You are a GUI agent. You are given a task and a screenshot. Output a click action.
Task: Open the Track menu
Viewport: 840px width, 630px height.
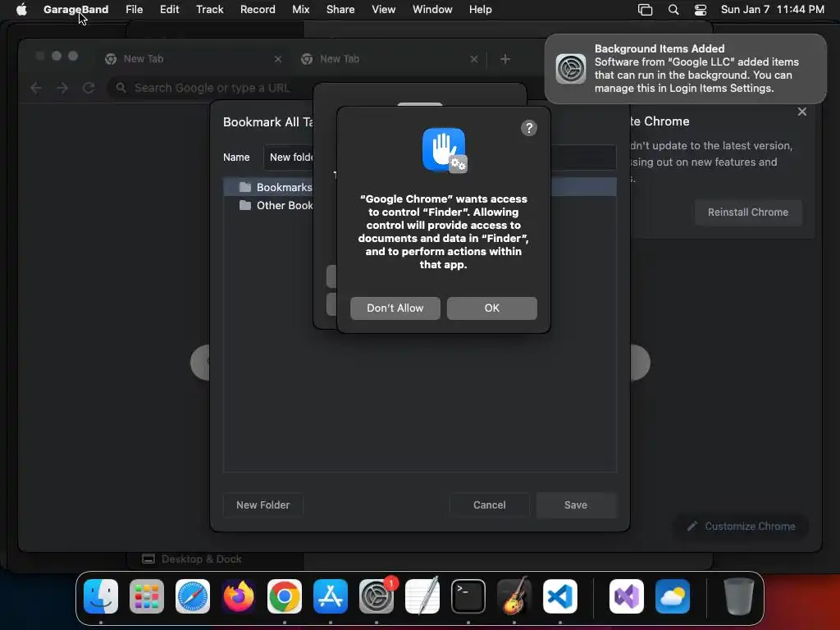[209, 9]
